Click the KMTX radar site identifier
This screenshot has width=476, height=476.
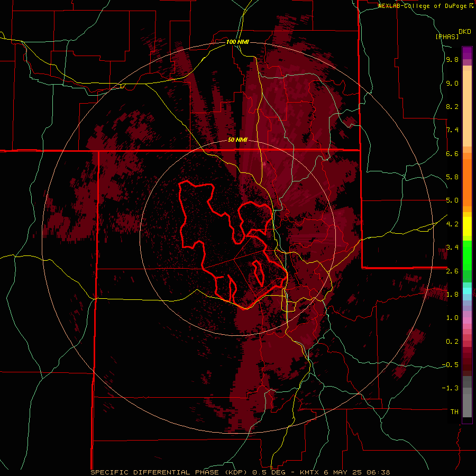310,472
